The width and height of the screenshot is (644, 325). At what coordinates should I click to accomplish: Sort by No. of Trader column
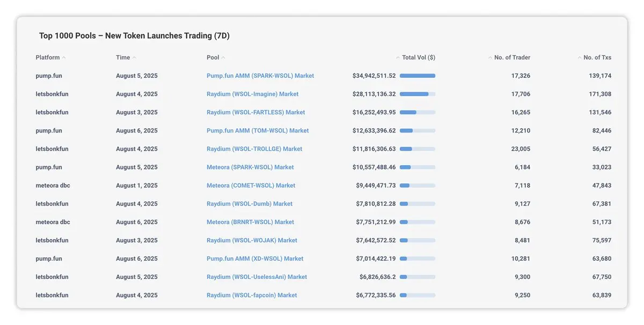click(x=509, y=57)
